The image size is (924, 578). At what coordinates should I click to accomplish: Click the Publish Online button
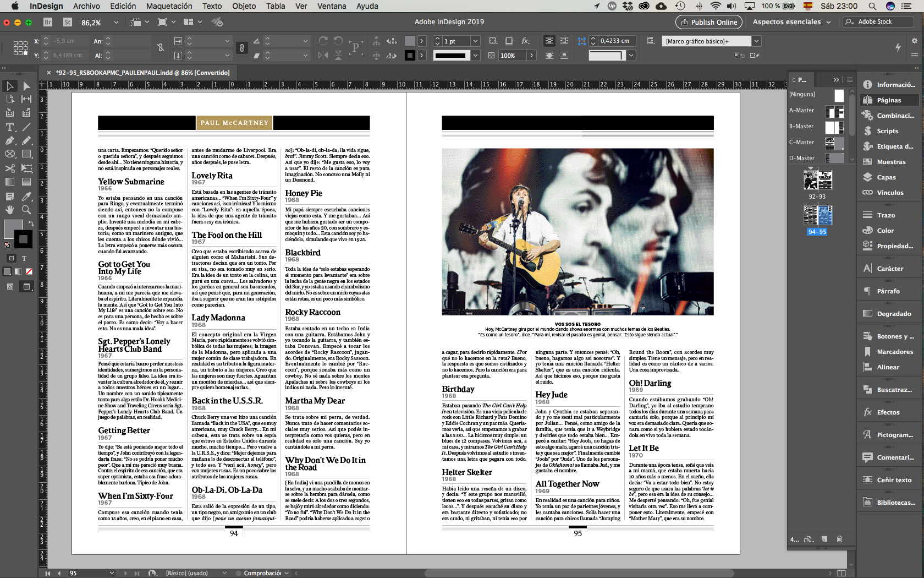(708, 22)
